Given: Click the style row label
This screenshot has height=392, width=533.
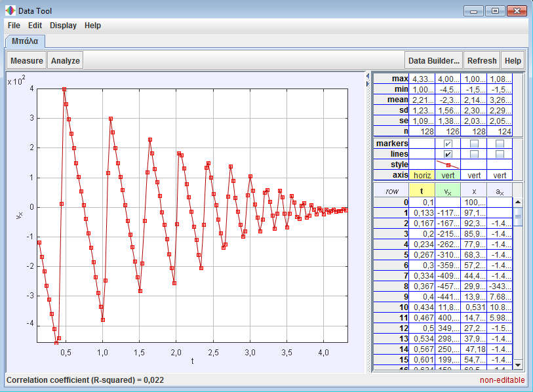Looking at the screenshot, I should coord(391,165).
